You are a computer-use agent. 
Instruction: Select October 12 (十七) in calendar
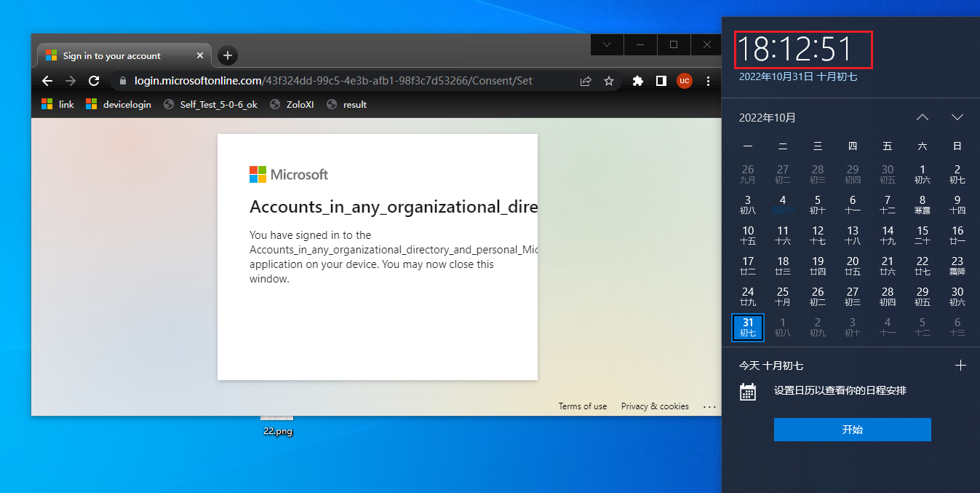point(818,235)
